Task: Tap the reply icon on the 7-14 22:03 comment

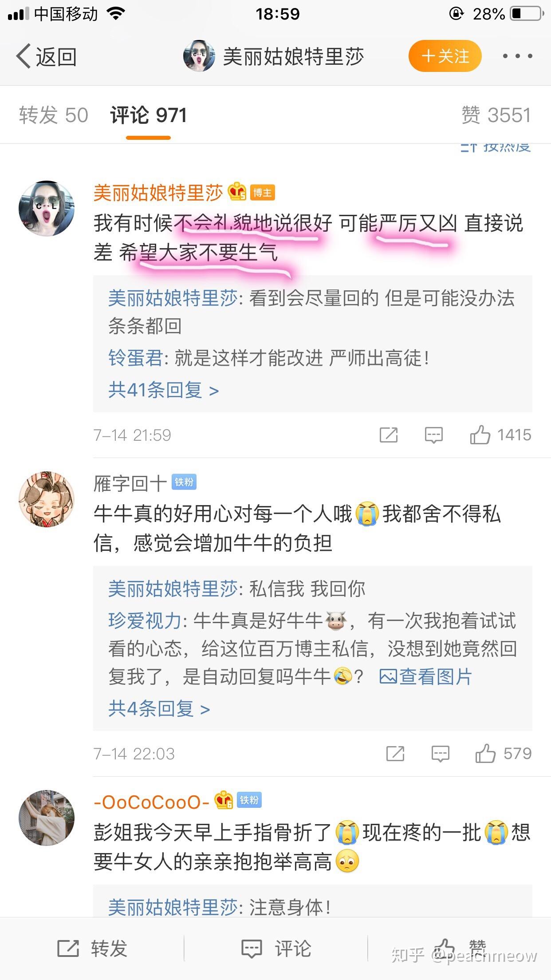Action: pos(440,754)
